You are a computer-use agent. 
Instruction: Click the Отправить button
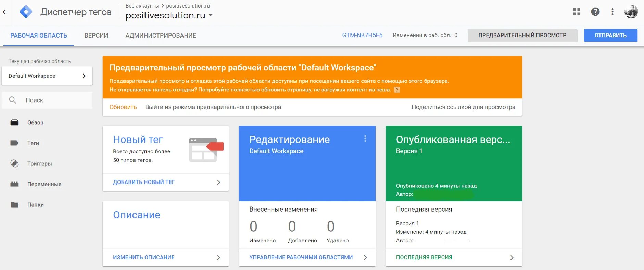click(610, 35)
